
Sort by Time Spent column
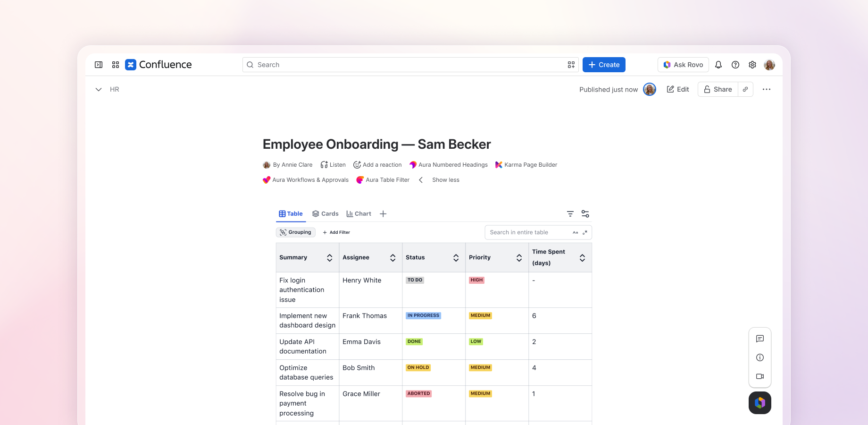(583, 258)
